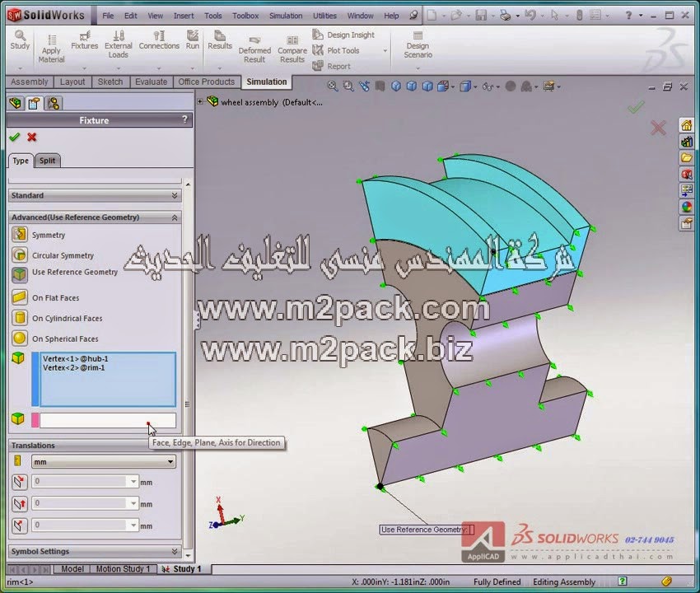Image resolution: width=700 pixels, height=593 pixels.
Task: Switch to the Evaluate tab
Action: [151, 82]
